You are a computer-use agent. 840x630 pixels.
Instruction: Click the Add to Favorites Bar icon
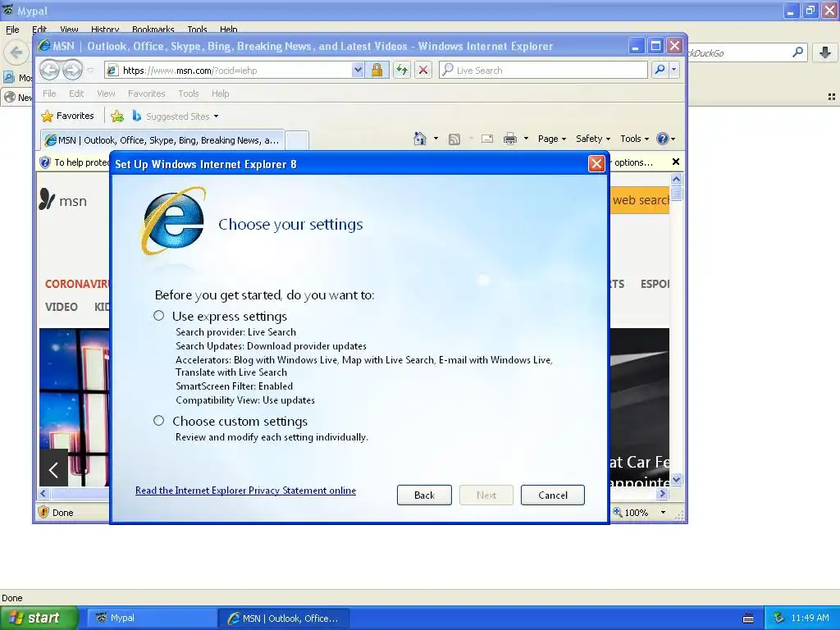click(117, 116)
